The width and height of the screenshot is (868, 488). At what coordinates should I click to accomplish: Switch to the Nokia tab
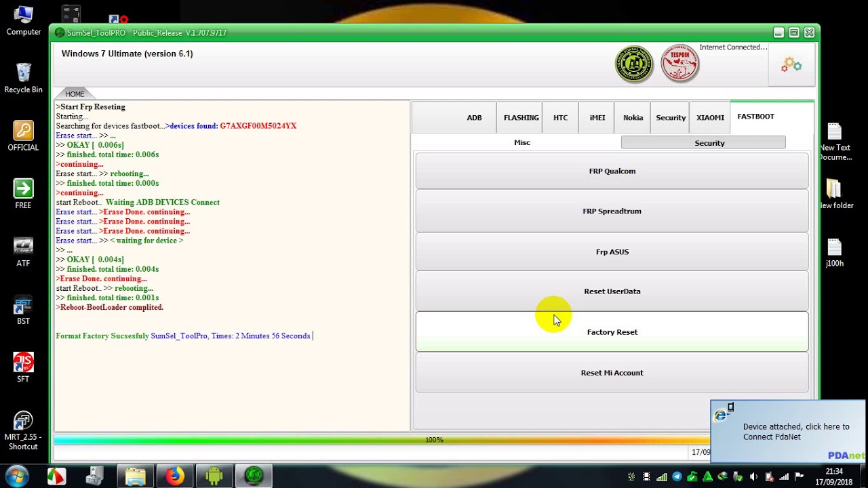(633, 118)
